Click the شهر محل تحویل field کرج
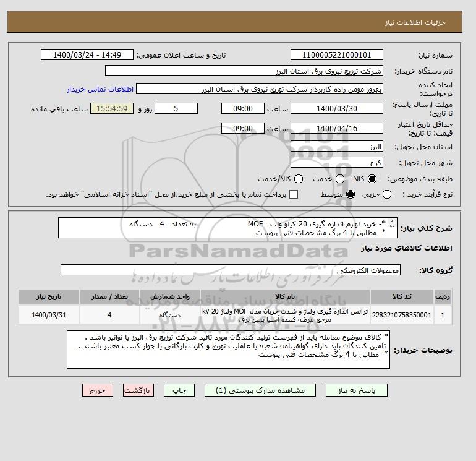Image resolution: width=476 pixels, height=461 pixels. (337, 163)
